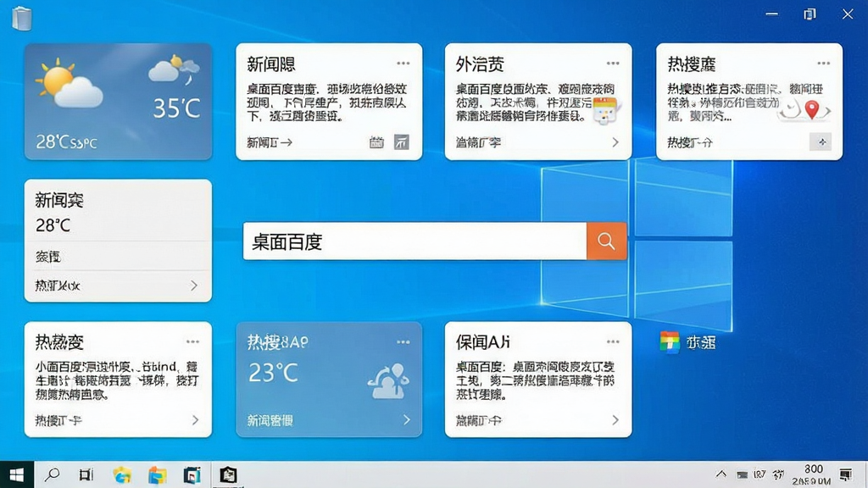The width and height of the screenshot is (868, 488).
Task: Open the 新闻隠 card more options menu
Action: coord(403,64)
